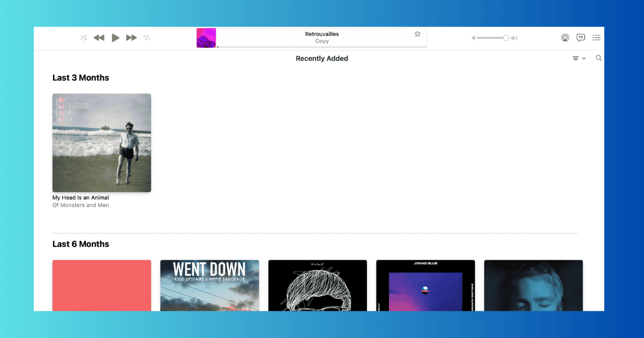
Task: Click the maximum volume speaker icon
Action: (514, 38)
